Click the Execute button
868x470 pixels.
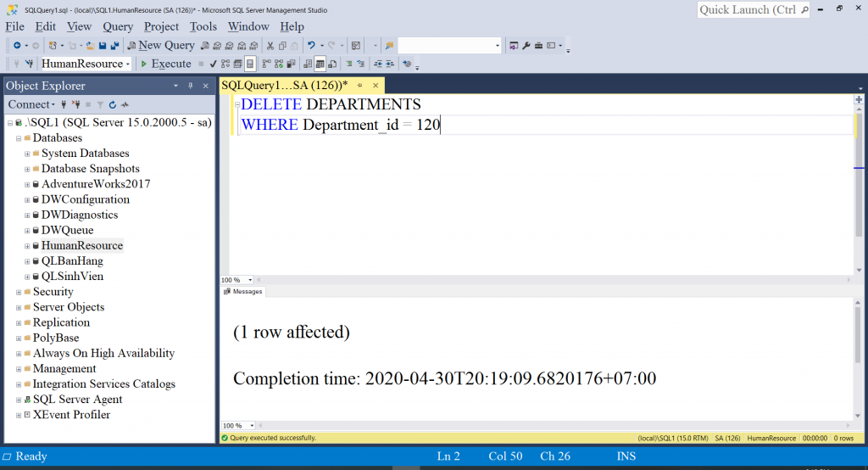click(x=165, y=64)
